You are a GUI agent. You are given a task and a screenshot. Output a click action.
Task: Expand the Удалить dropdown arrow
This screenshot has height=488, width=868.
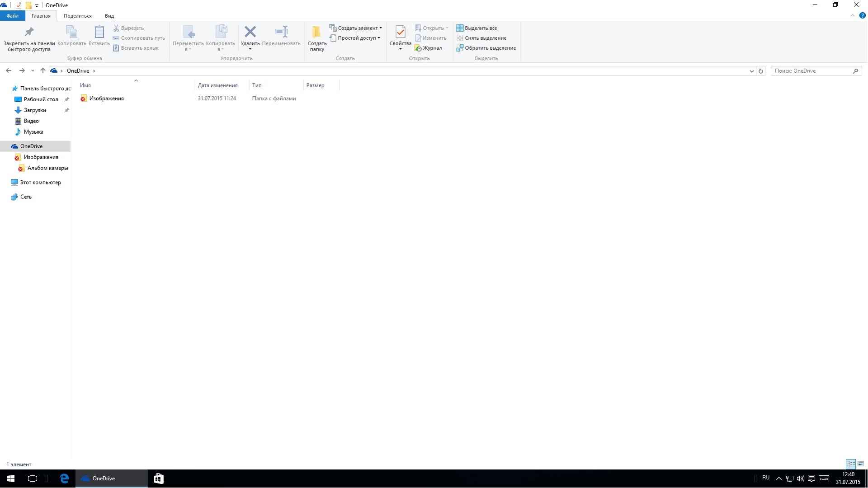[250, 49]
